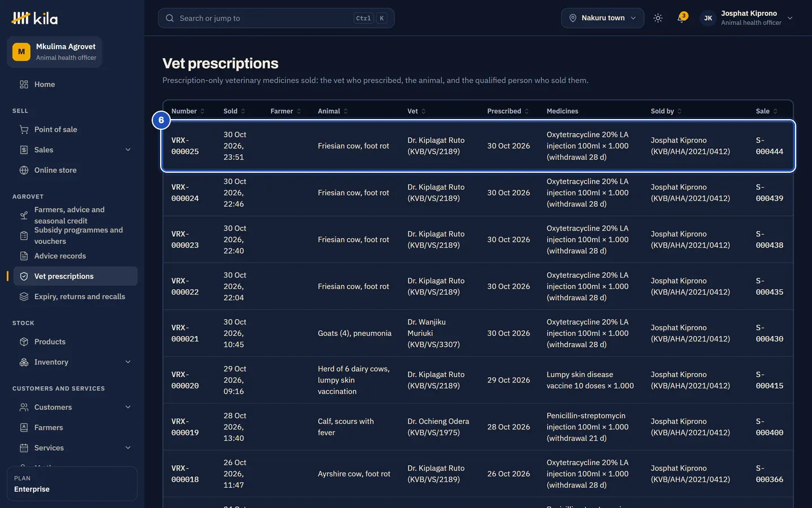This screenshot has height=508, width=812.
Task: Open Point of sale cart icon
Action: (x=24, y=129)
